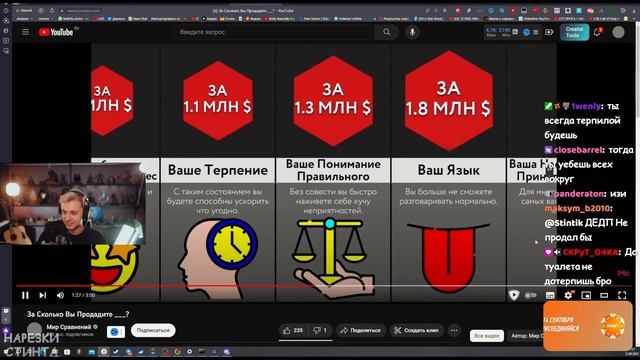This screenshot has height=360, width=640.
Task: Open YouTube notifications bell
Action: pyautogui.click(x=597, y=32)
